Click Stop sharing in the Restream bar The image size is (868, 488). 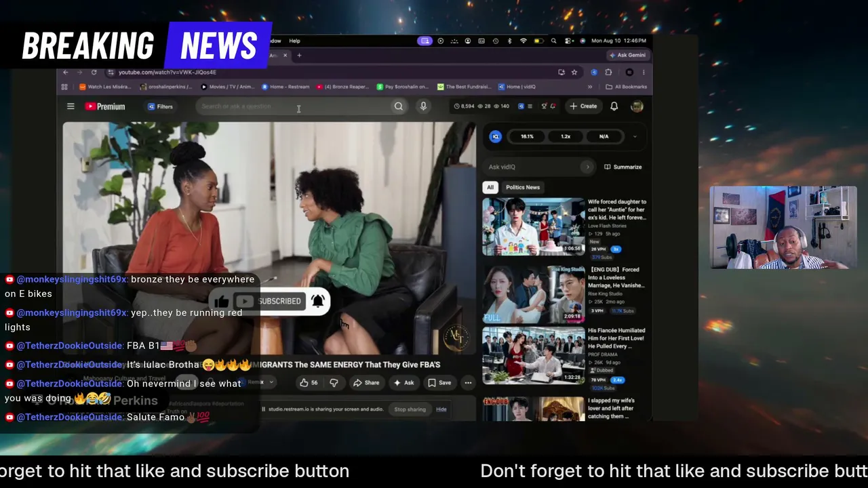click(x=410, y=409)
